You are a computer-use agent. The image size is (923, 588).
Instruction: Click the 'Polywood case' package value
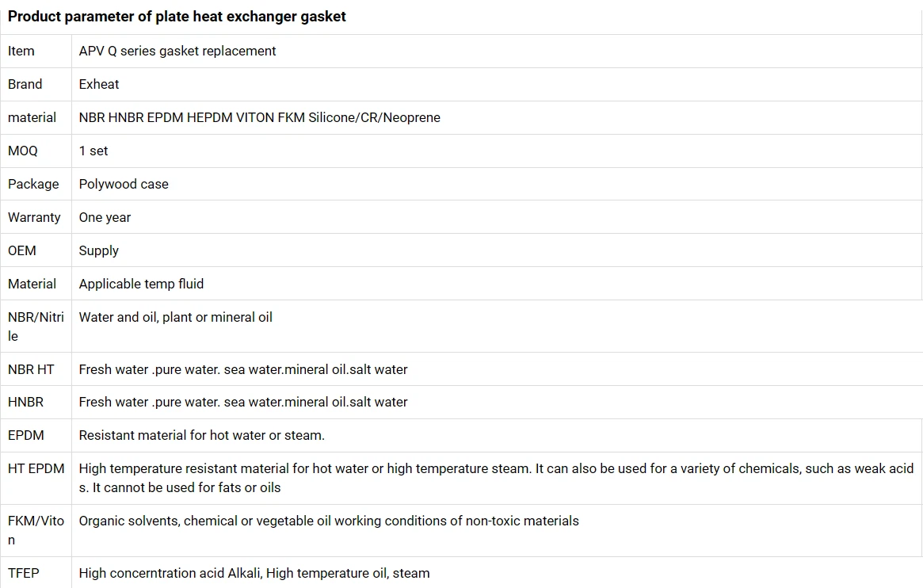pyautogui.click(x=124, y=184)
